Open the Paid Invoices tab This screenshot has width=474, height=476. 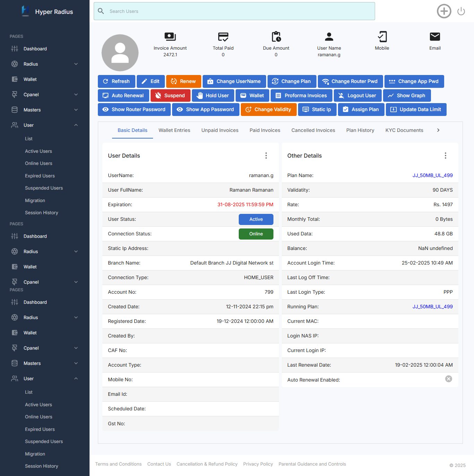265,130
